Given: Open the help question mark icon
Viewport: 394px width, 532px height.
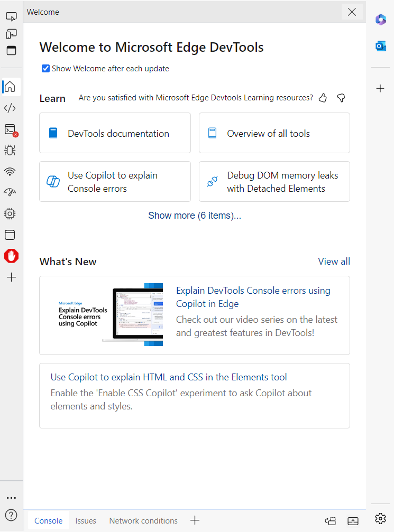Looking at the screenshot, I should tap(11, 515).
